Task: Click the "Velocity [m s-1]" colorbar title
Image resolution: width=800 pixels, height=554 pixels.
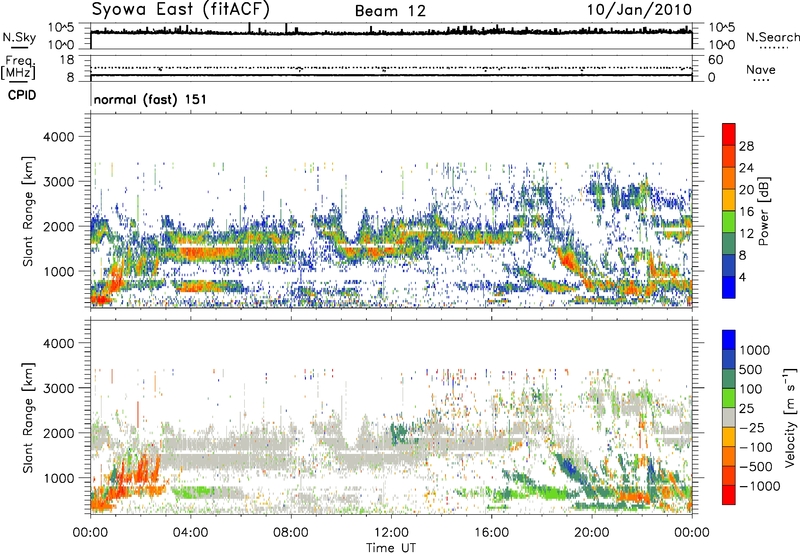Action: tap(790, 417)
